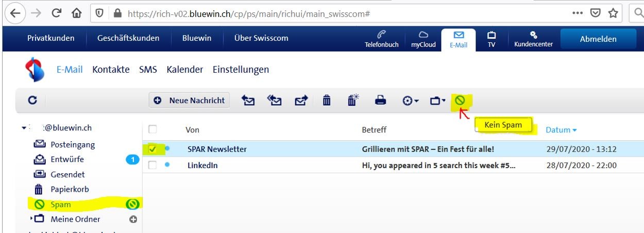The image size is (644, 233).
Task: Open 'Grillieren mit SPAR' subject
Action: (428, 149)
